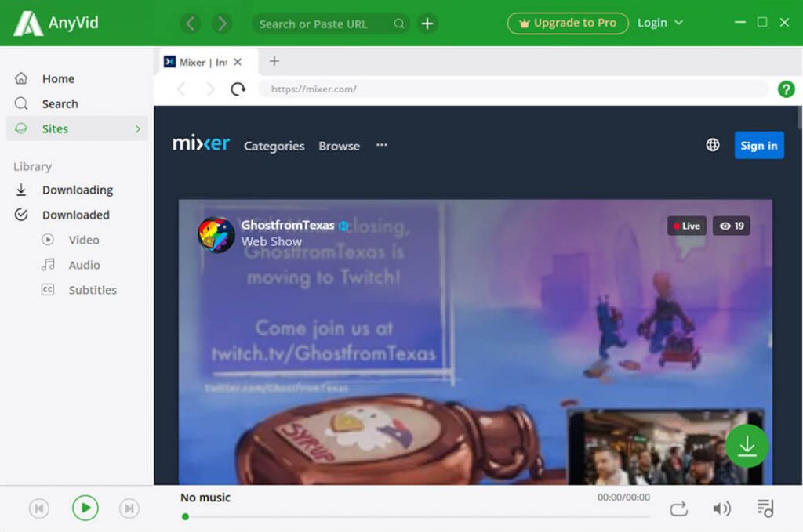Image resolution: width=803 pixels, height=532 pixels.
Task: Click the viewer count eye badge
Action: [x=732, y=226]
